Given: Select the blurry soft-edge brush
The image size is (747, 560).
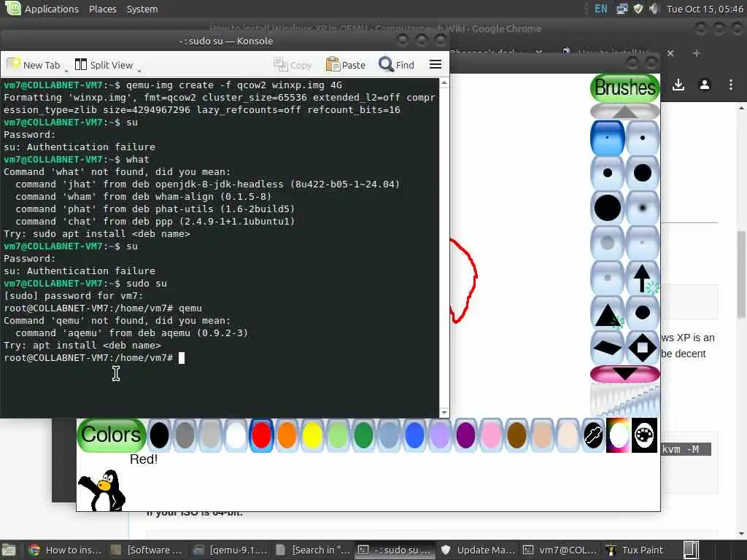Looking at the screenshot, I should pyautogui.click(x=642, y=208).
